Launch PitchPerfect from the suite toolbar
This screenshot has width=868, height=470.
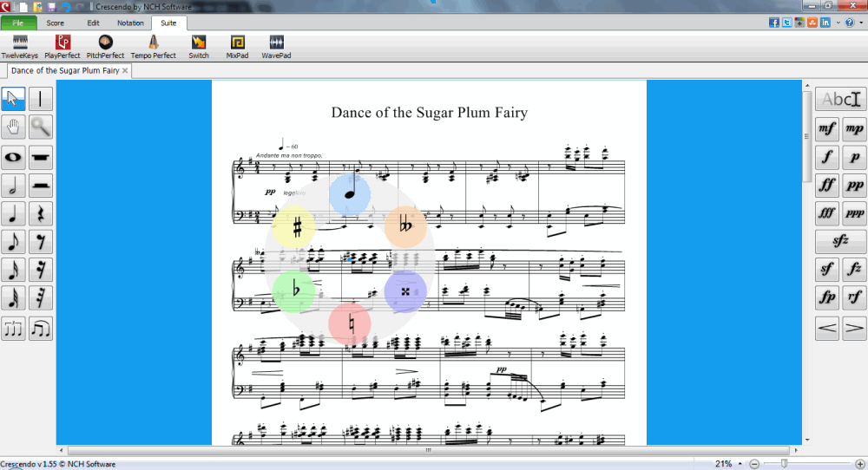105,47
